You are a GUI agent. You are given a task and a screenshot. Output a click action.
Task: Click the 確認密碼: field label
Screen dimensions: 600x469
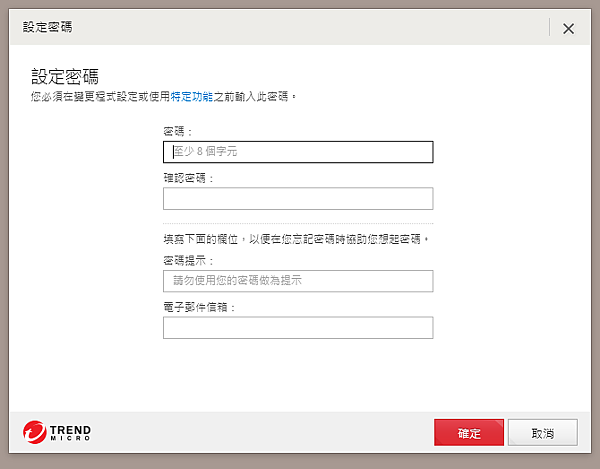tap(189, 178)
